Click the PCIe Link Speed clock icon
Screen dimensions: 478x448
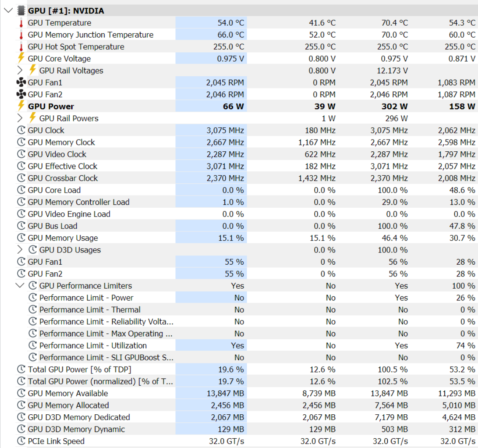[x=21, y=441]
